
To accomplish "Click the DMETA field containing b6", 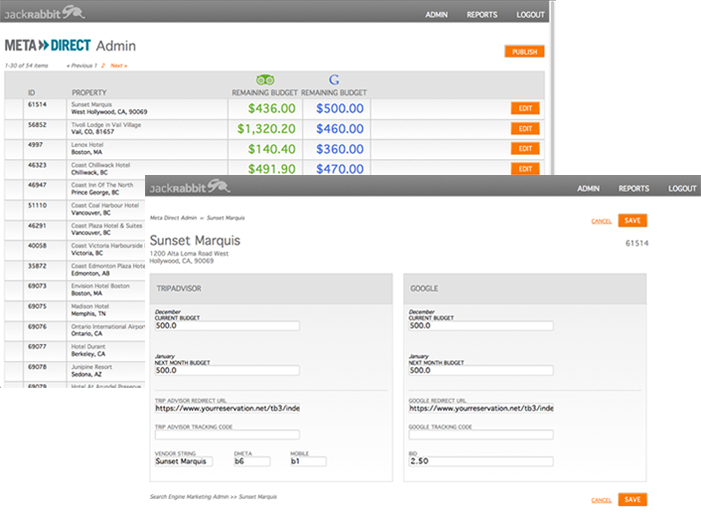I will pyautogui.click(x=252, y=461).
